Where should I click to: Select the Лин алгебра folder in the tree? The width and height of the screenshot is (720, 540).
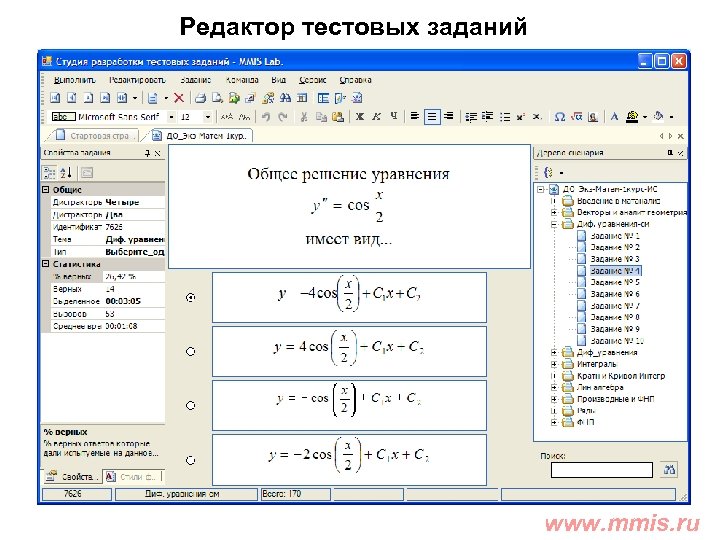[600, 388]
